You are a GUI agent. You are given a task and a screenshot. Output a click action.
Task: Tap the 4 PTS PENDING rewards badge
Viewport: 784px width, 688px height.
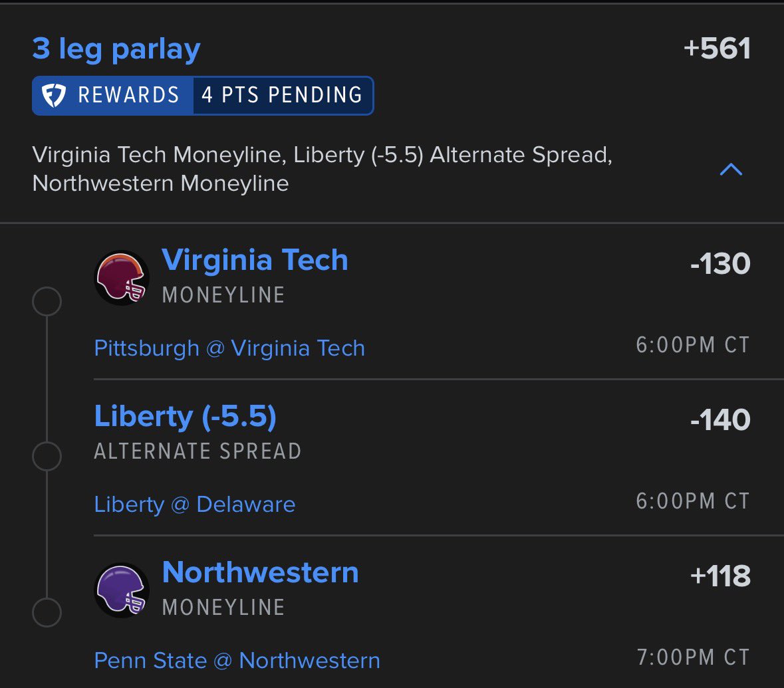tap(282, 95)
